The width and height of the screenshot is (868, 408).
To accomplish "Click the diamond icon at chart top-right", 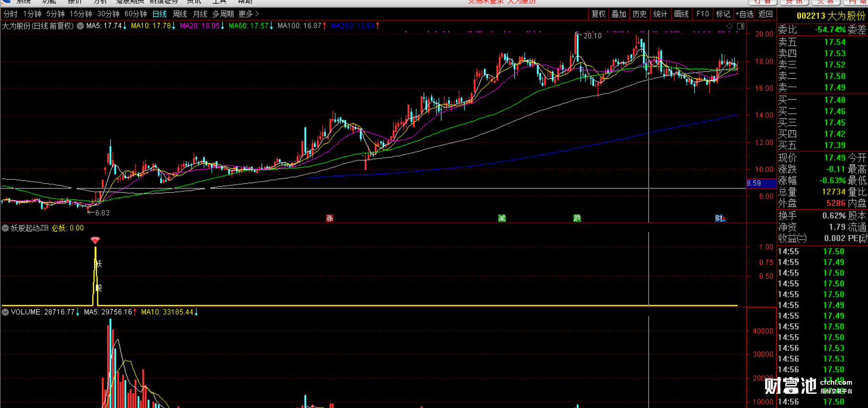I will [729, 26].
